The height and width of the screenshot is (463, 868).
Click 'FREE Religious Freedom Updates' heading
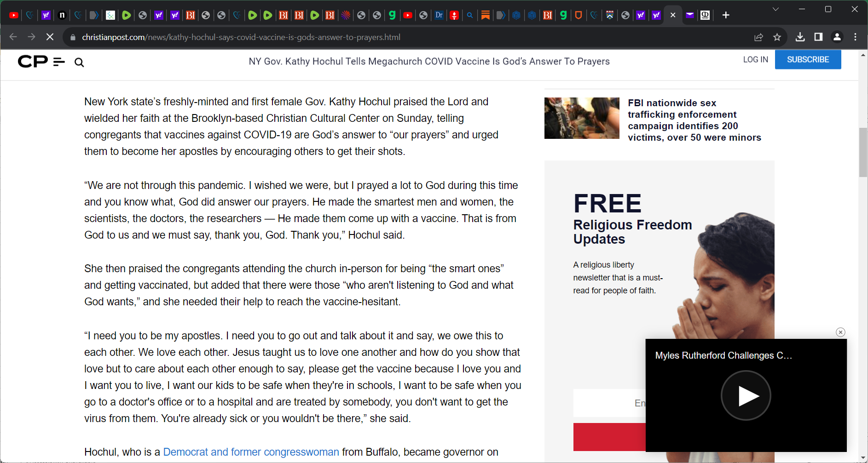tap(633, 219)
